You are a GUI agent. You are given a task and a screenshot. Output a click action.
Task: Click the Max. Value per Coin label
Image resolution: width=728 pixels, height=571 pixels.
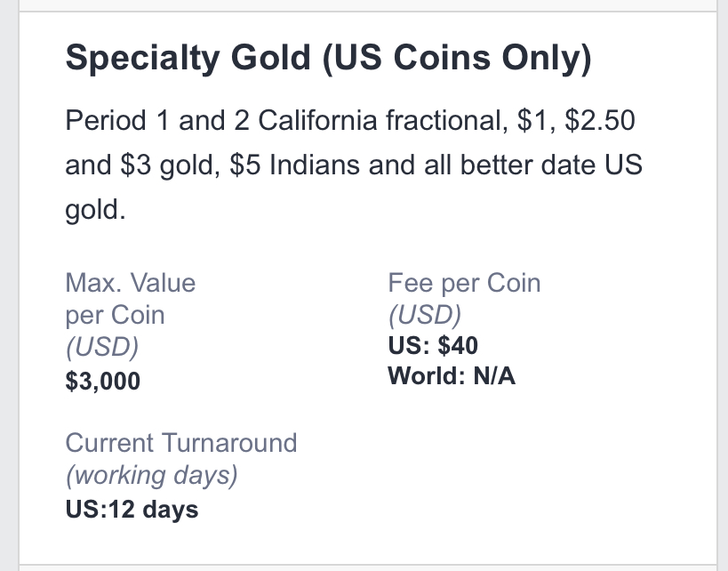point(131,299)
